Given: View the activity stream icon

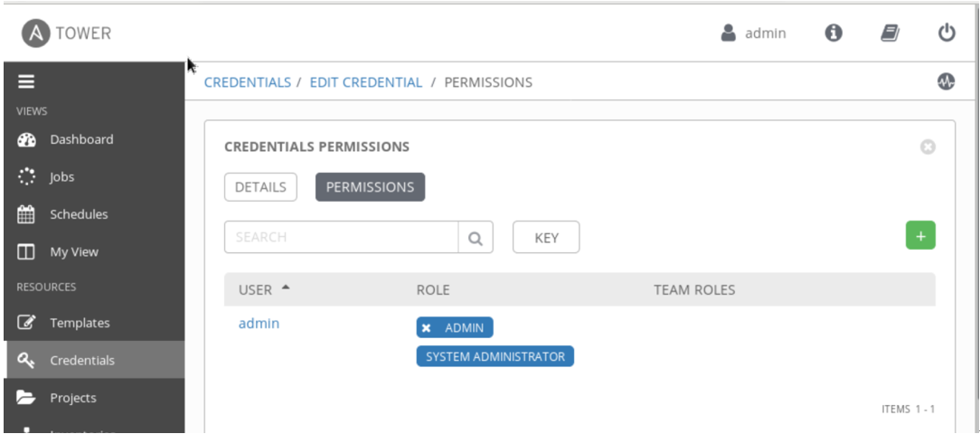Looking at the screenshot, I should pos(946,81).
